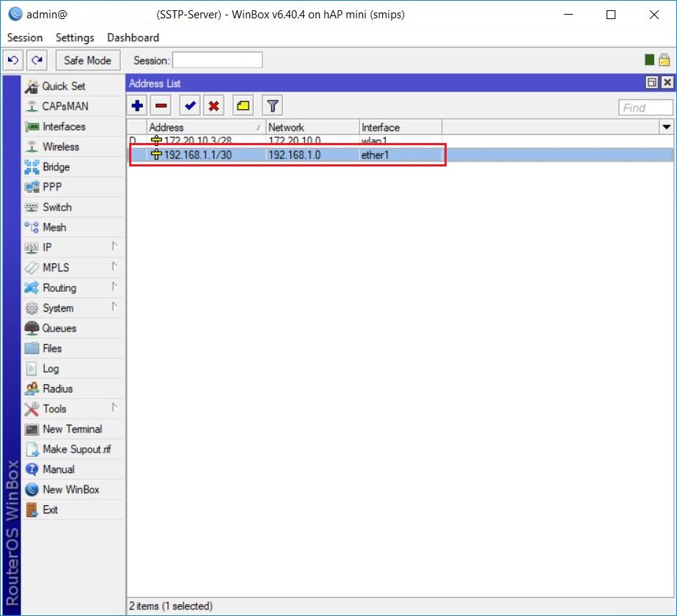
Task: Remove address with red minus icon
Action: [x=161, y=106]
